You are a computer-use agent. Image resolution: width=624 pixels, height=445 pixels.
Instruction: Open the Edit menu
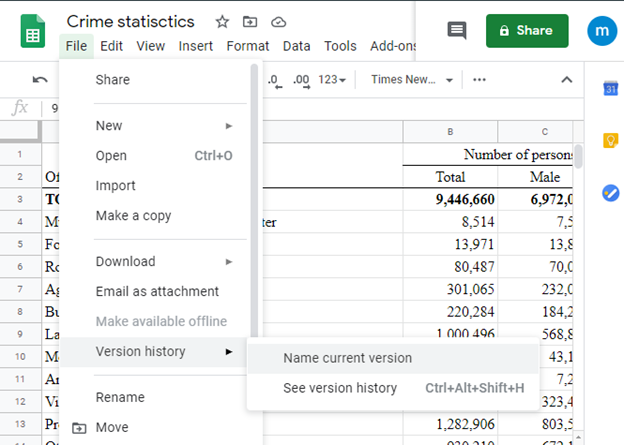click(111, 46)
